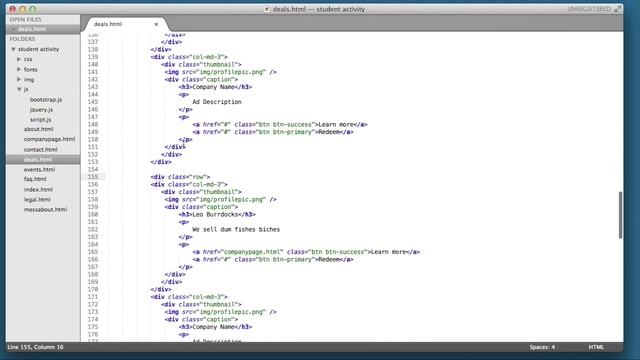Change HTML syntax in status bar
The height and width of the screenshot is (360, 640).
coord(596,347)
